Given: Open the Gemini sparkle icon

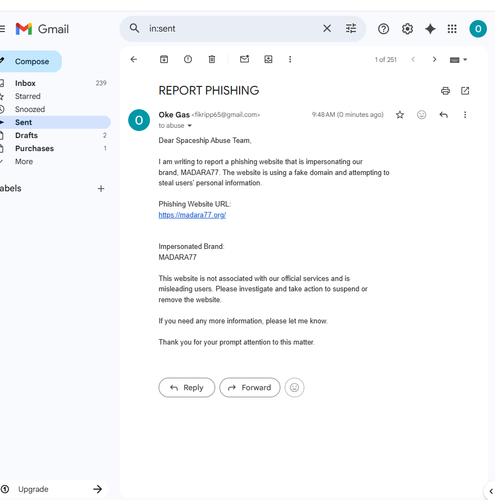Looking at the screenshot, I should pos(430,29).
